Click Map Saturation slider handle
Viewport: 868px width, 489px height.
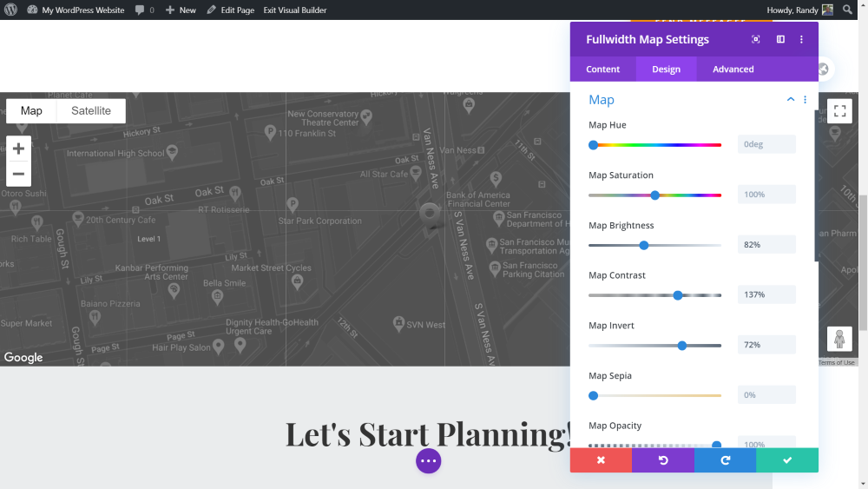pos(654,195)
